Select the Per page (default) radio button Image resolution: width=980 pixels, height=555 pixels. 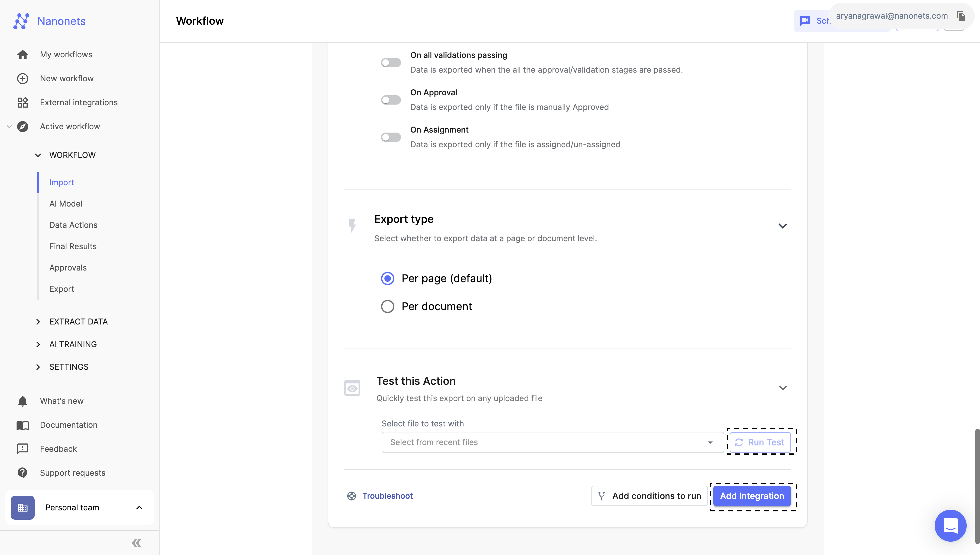click(387, 278)
